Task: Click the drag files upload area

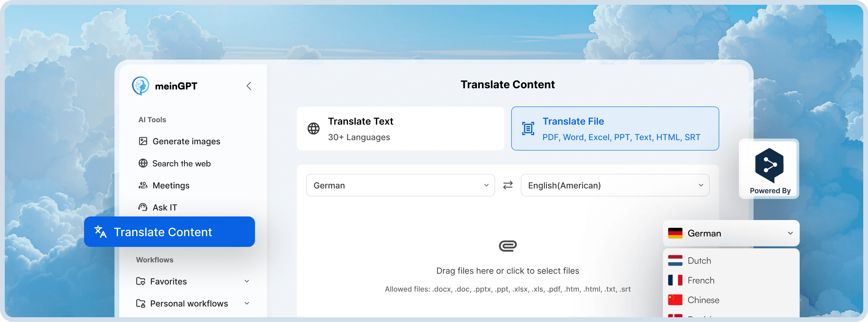Action: coord(507,271)
